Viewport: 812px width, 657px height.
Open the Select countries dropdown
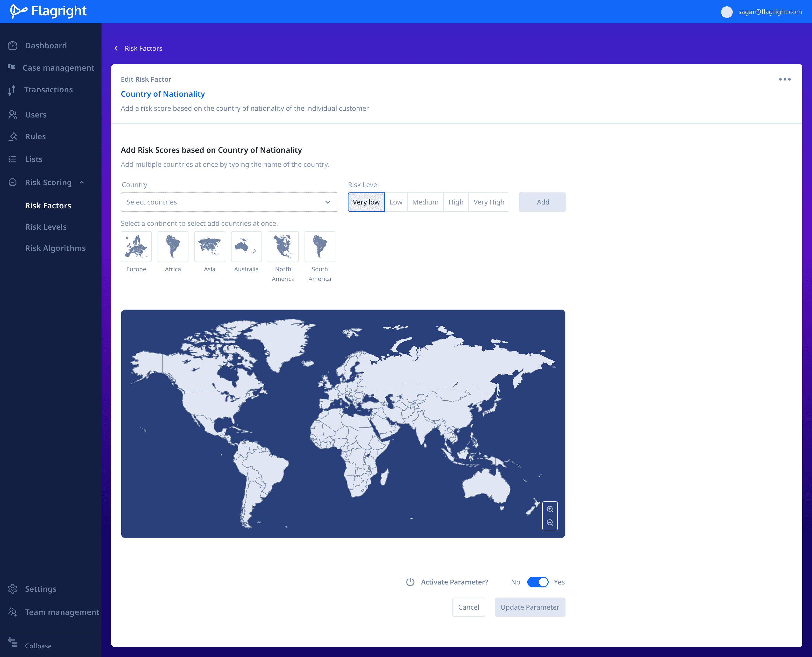(229, 202)
